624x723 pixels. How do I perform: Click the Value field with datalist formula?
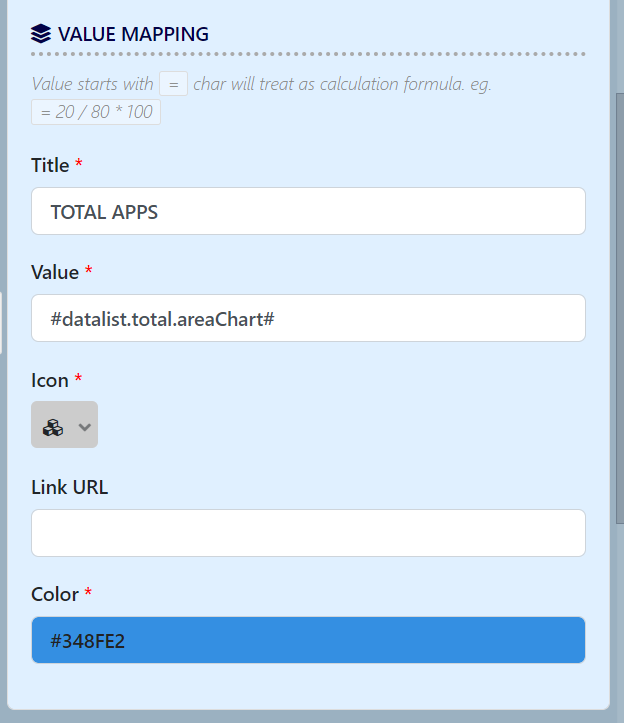[x=308, y=318]
